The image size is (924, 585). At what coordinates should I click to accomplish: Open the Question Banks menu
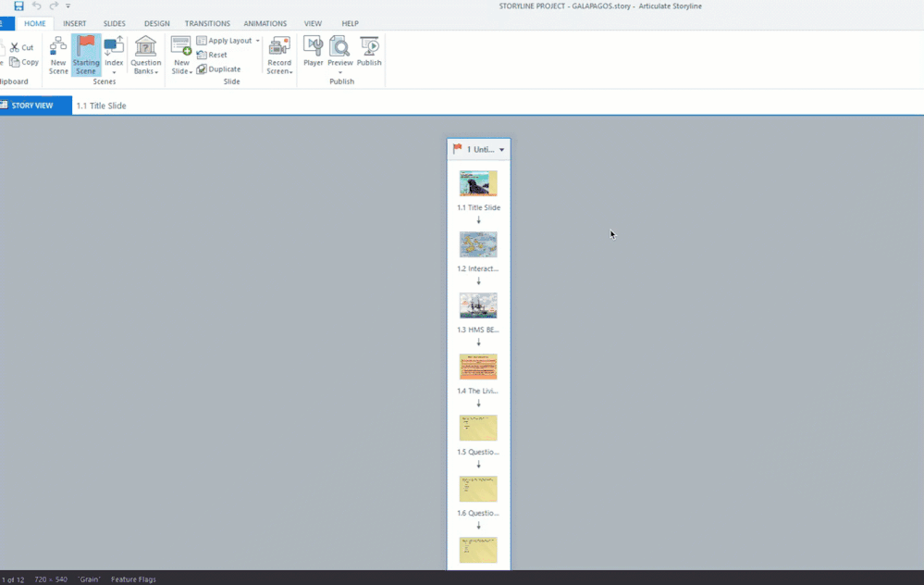coord(145,56)
